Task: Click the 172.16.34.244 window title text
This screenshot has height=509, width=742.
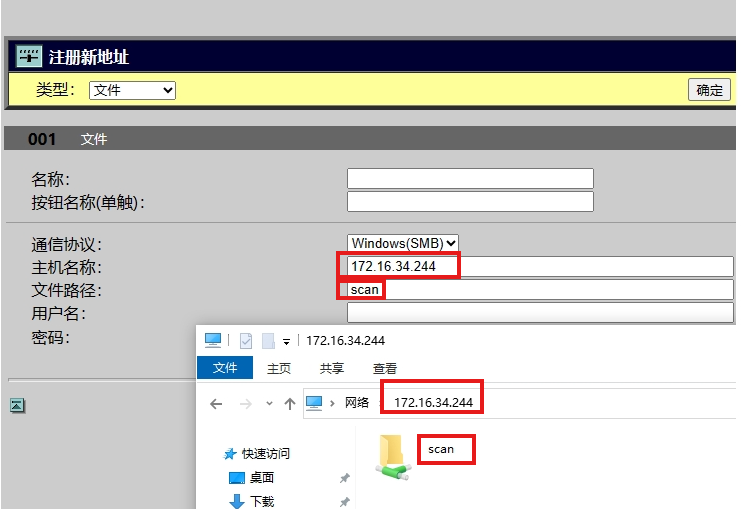Action: coord(345,341)
